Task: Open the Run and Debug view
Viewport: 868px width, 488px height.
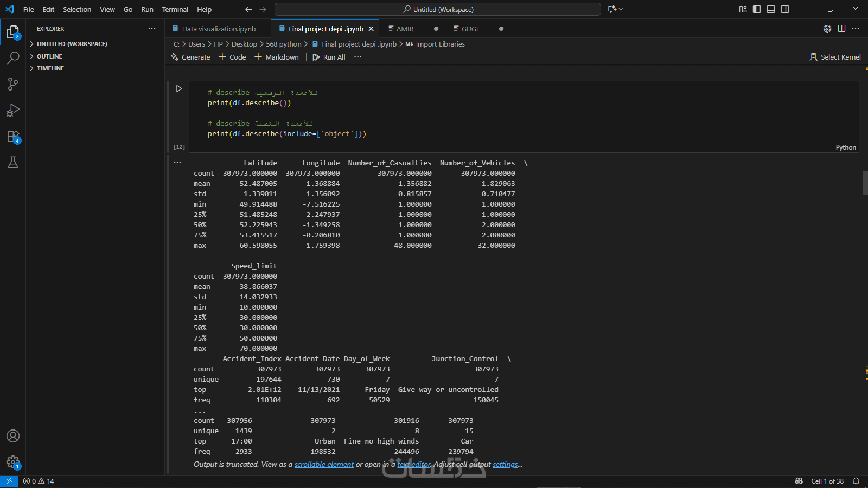Action: pos(13,110)
